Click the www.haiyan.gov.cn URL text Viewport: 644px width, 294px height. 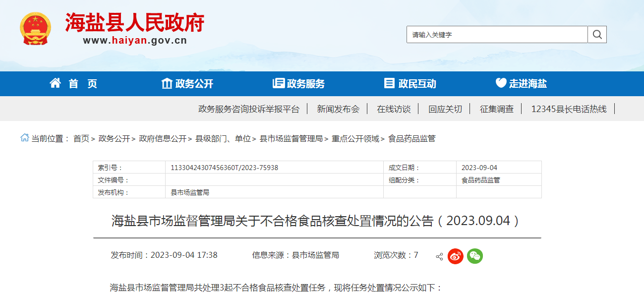click(135, 41)
